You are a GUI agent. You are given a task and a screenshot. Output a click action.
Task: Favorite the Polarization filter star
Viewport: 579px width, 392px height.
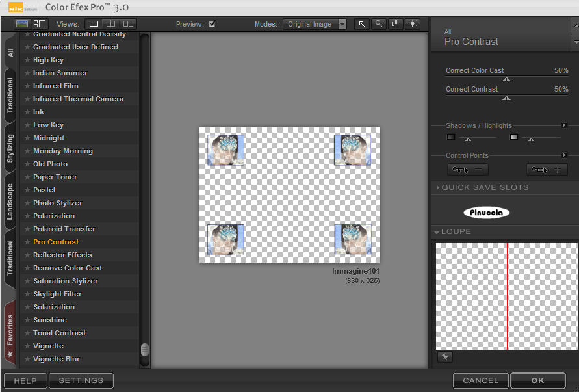click(27, 216)
